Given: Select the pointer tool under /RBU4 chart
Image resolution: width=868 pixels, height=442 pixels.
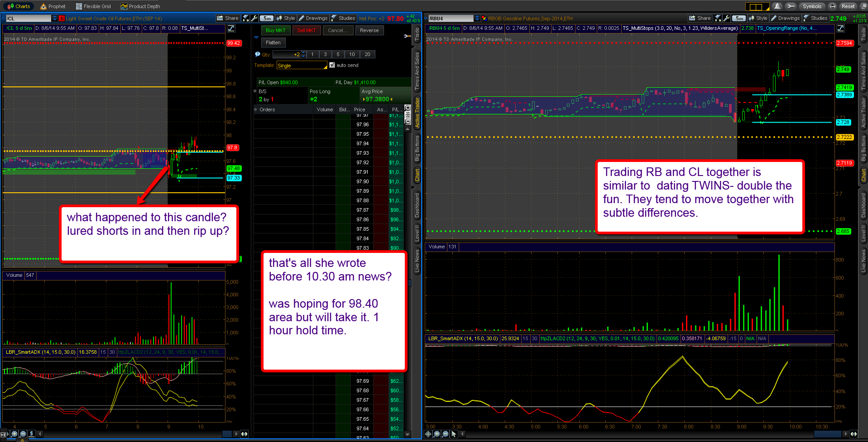Looking at the screenshot, I should [454, 434].
